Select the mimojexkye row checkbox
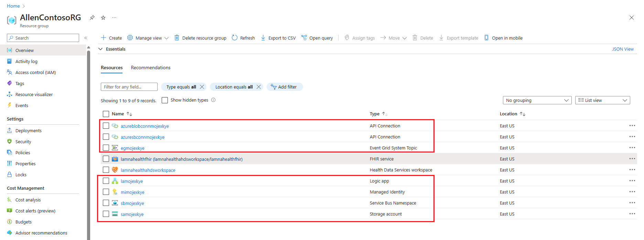The image size is (644, 240). point(106,192)
